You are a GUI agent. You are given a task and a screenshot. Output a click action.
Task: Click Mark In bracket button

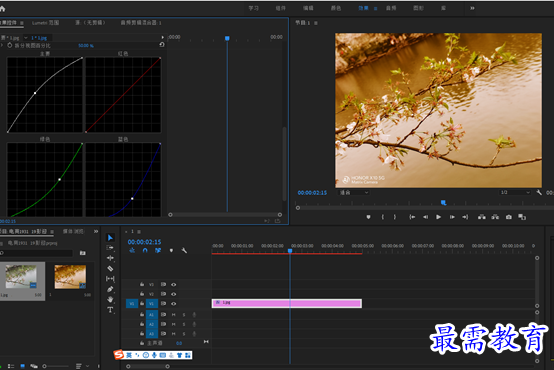[x=383, y=217]
